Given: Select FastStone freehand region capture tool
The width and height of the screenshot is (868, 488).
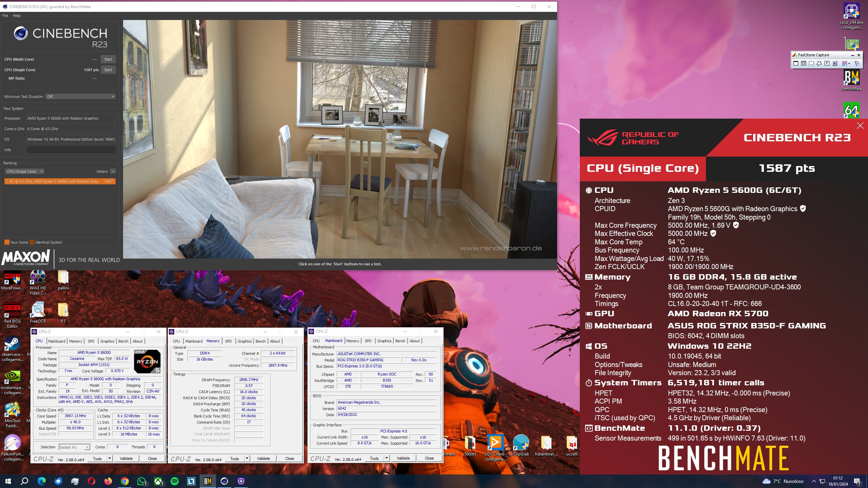Looking at the screenshot, I should click(819, 63).
